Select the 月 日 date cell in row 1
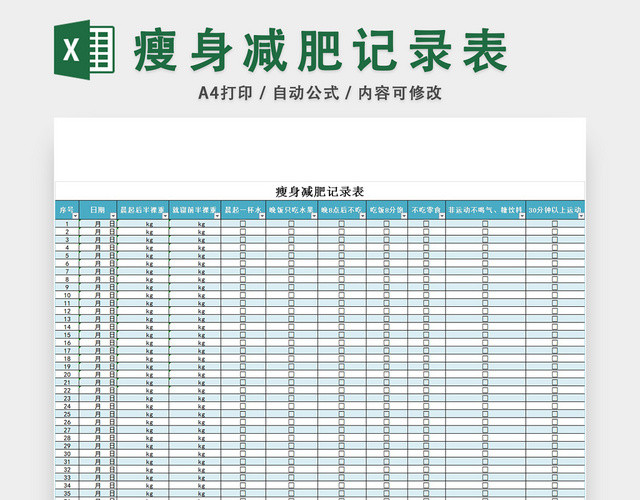Viewport: 640px width, 500px height. (98, 224)
